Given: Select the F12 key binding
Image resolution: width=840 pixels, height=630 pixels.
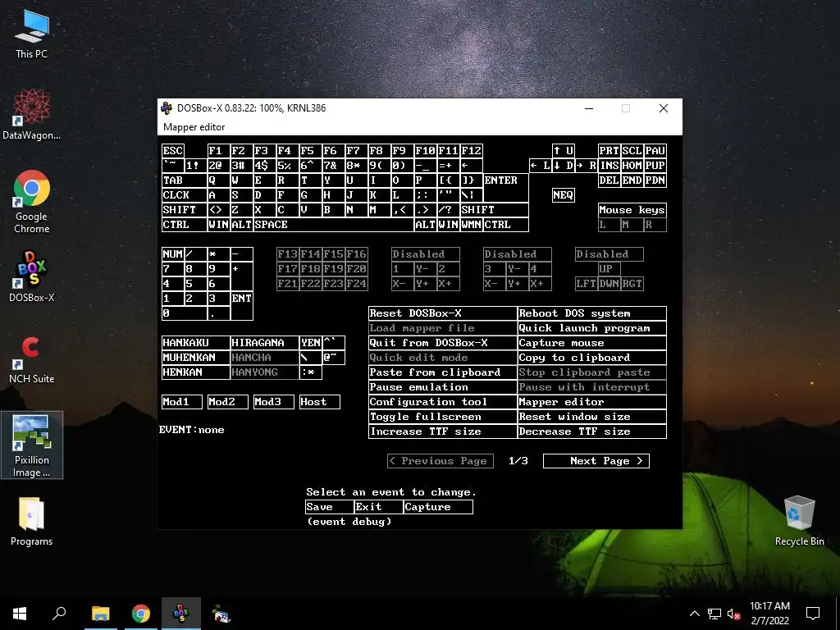Looking at the screenshot, I should point(472,151).
